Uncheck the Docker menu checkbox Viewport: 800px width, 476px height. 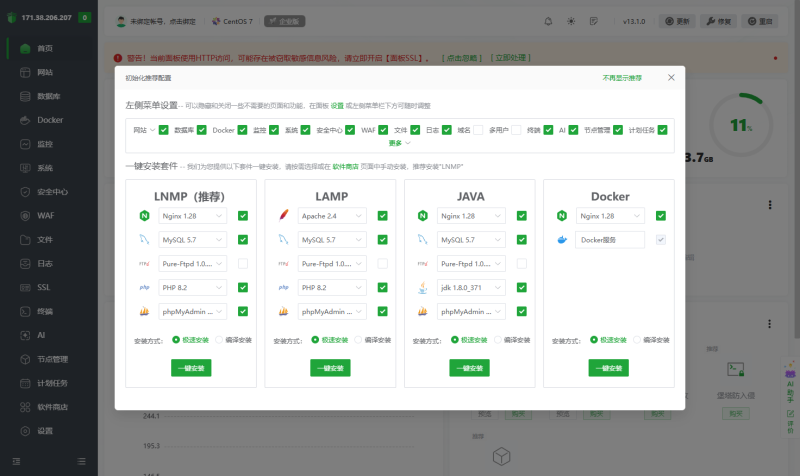point(242,130)
